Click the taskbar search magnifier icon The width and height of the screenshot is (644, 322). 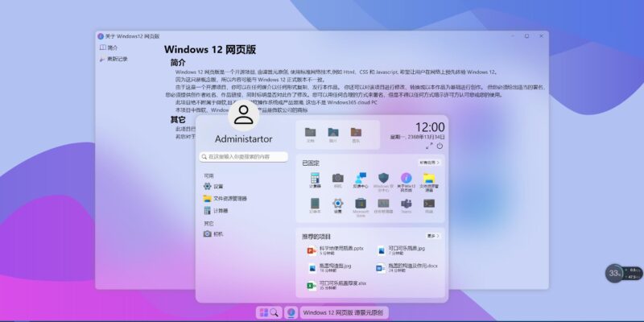point(275,312)
